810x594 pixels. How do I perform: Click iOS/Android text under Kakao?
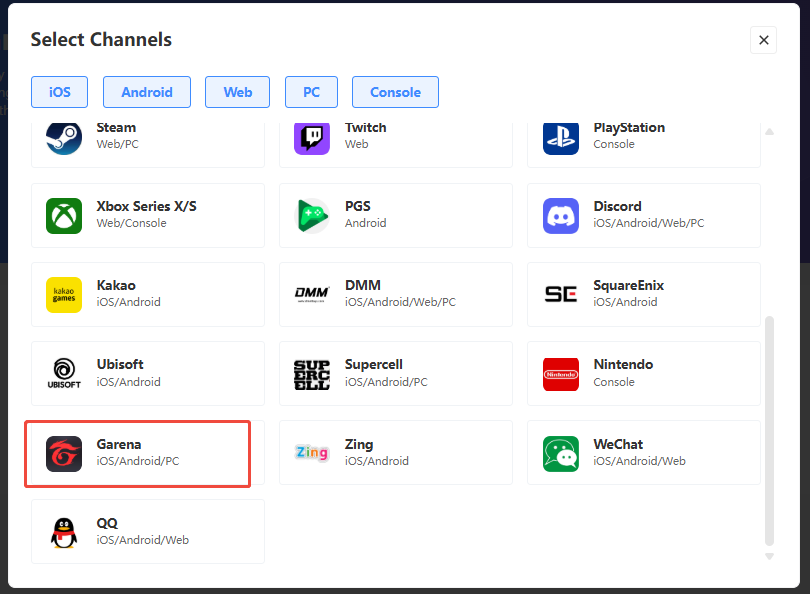129,302
